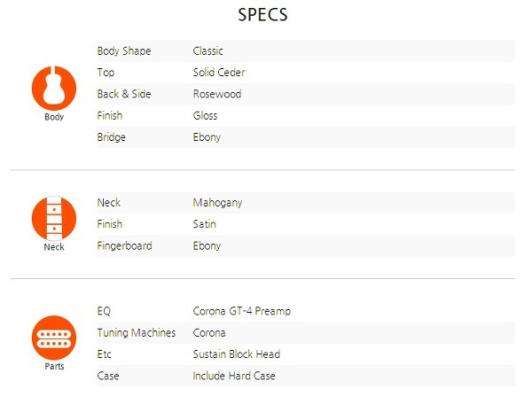This screenshot has width=532, height=404.
Task: Select the Sustain Block Head value
Action: [237, 354]
